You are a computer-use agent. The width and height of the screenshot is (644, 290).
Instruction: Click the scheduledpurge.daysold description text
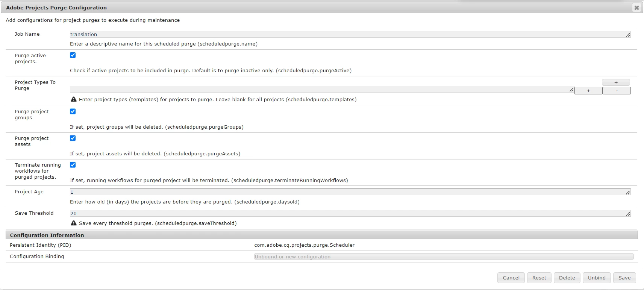185,202
